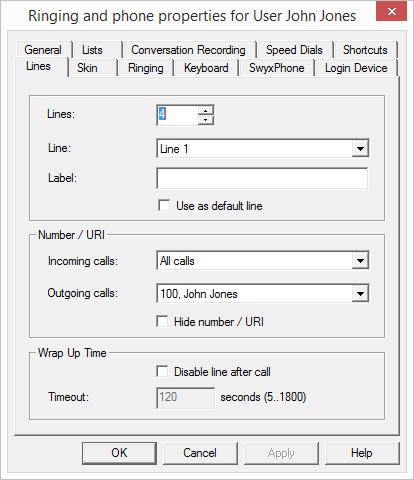The image size is (414, 480).
Task: Expand the Incoming calls dropdown
Action: (x=360, y=260)
